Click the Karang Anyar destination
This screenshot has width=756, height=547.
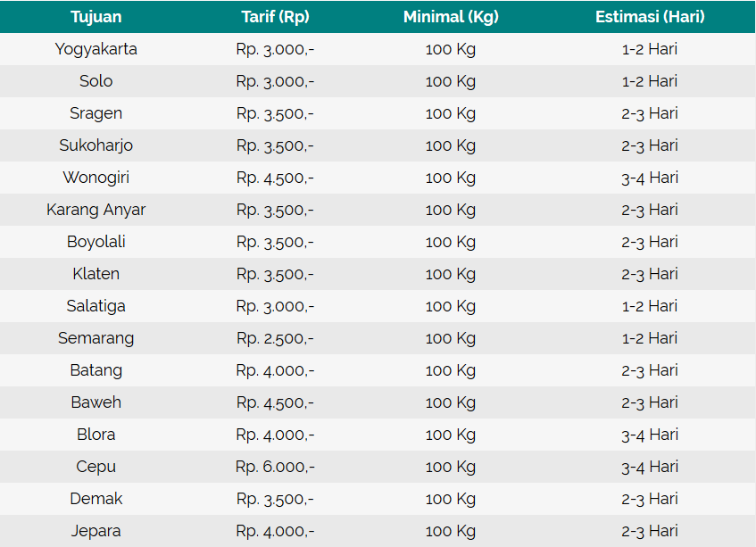[96, 210]
